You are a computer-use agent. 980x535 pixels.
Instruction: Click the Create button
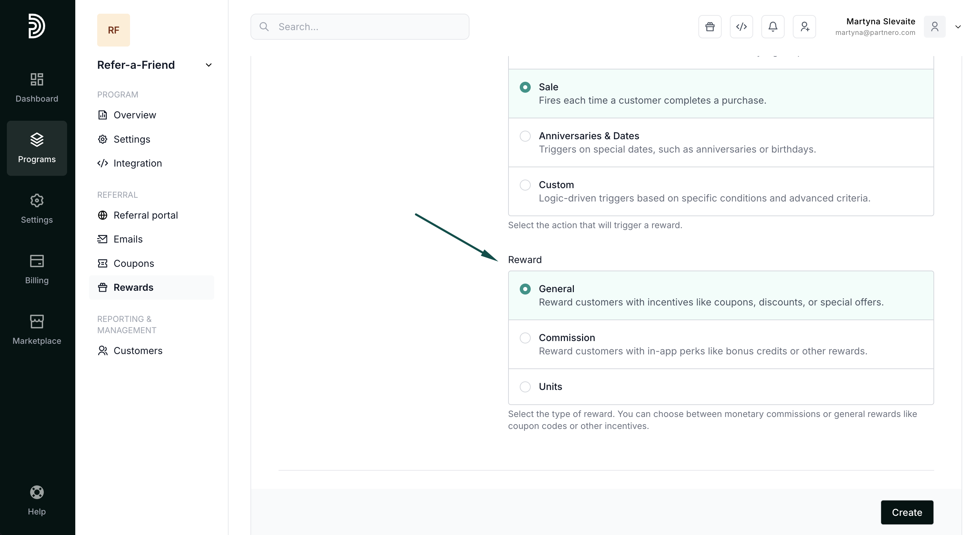pyautogui.click(x=906, y=512)
